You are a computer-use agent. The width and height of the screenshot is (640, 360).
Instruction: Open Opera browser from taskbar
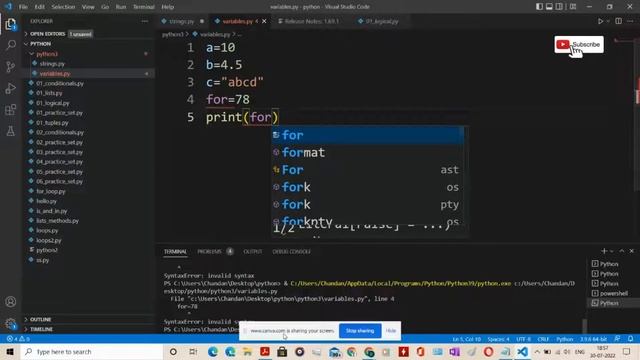click(x=488, y=352)
